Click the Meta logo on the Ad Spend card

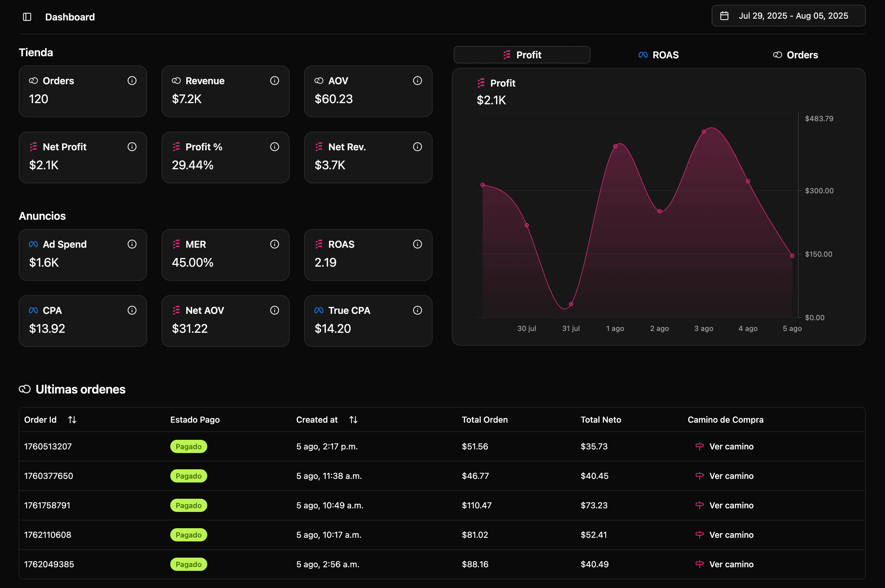click(x=33, y=244)
